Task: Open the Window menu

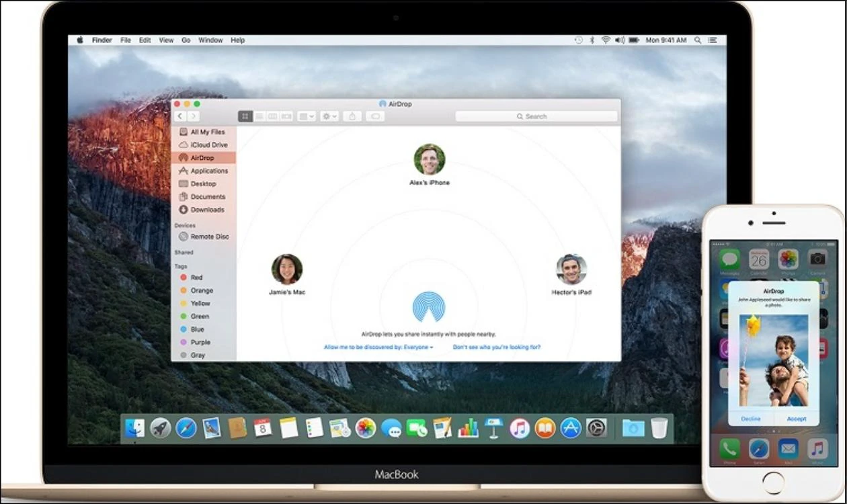Action: pyautogui.click(x=210, y=40)
